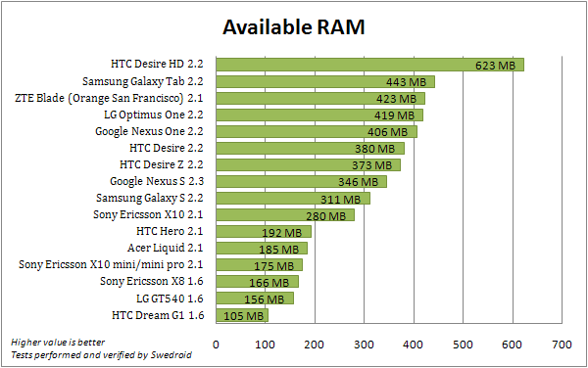Click the HTC Desire Z 373 MB bar
This screenshot has height=368, width=588.
click(x=309, y=164)
